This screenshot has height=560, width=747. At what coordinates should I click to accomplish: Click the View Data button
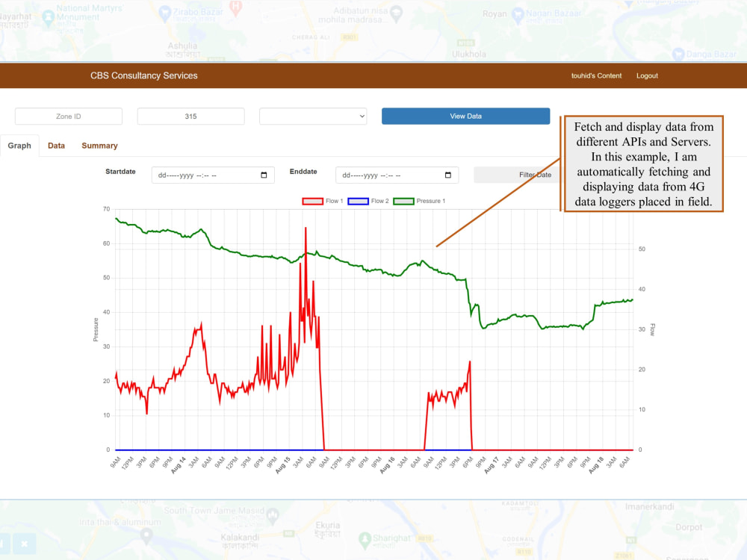coord(466,116)
